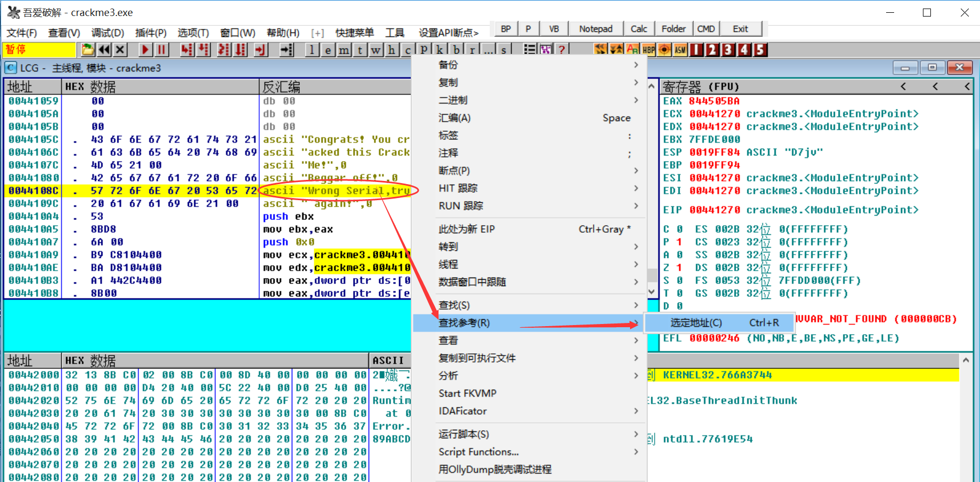Click the dark red number 3 icon
Viewport: 980px width, 482px height.
tap(728, 50)
